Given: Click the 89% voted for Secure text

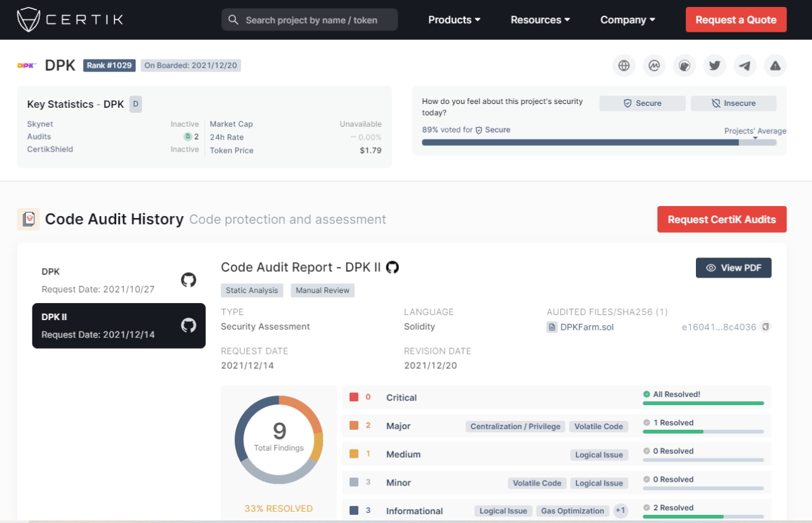Looking at the screenshot, I should pyautogui.click(x=466, y=130).
